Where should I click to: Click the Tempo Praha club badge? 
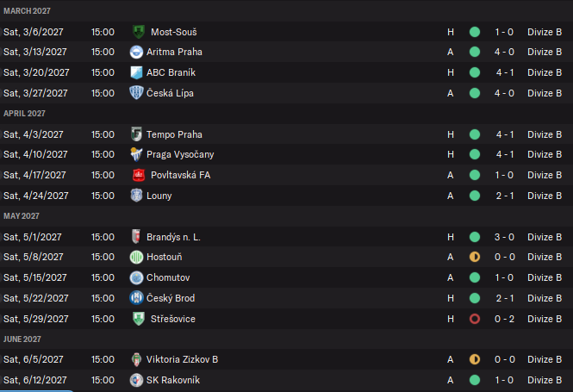[x=136, y=134]
